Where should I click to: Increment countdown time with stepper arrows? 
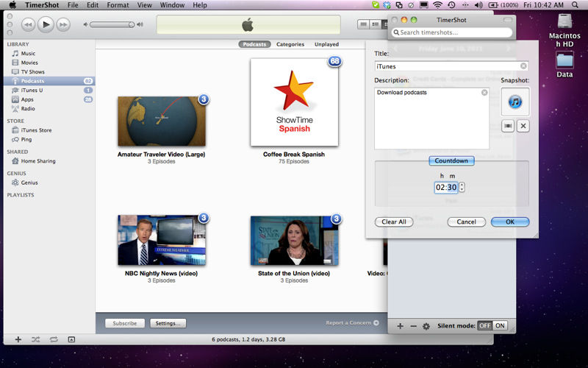coord(462,185)
